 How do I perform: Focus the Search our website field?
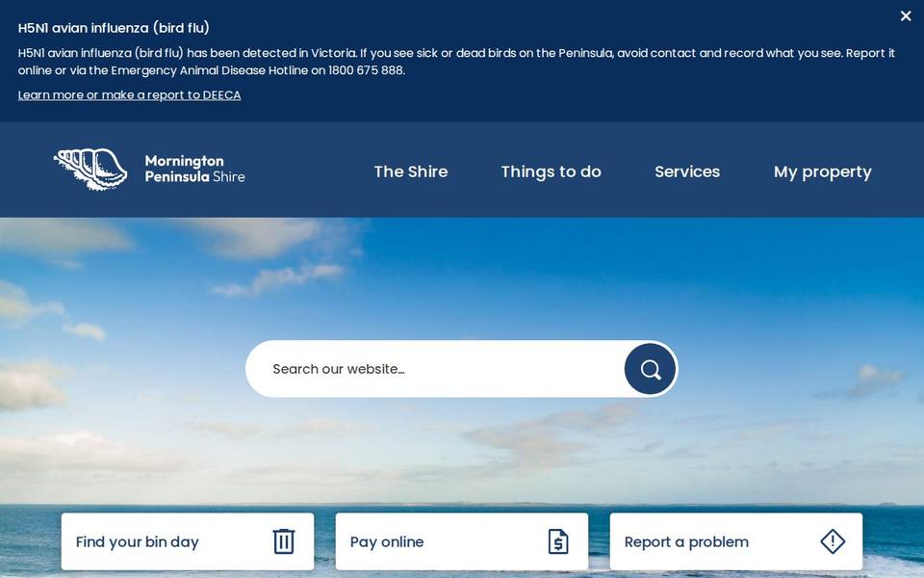tap(435, 369)
